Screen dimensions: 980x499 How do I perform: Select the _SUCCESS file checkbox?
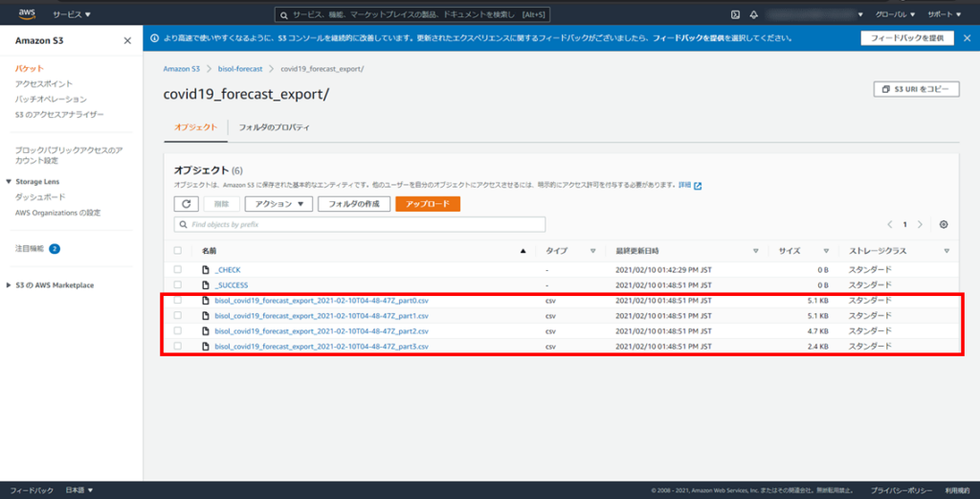point(178,284)
